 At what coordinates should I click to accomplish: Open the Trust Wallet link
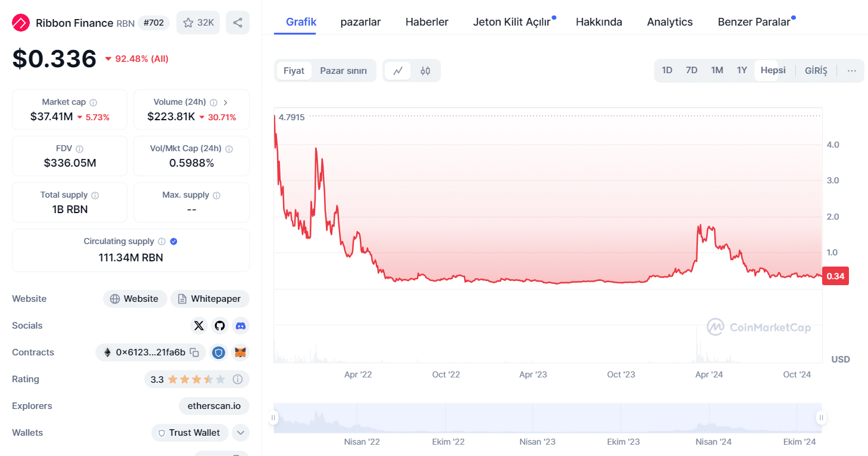190,433
